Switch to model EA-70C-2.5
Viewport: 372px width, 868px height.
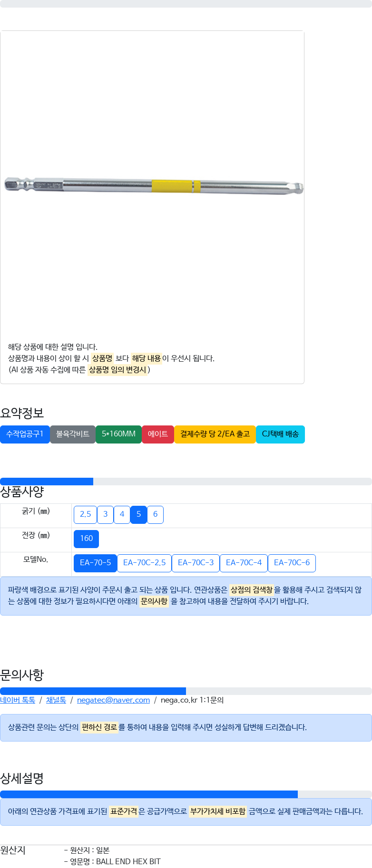click(144, 563)
